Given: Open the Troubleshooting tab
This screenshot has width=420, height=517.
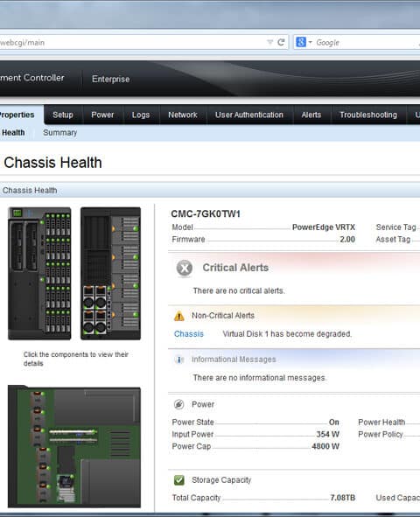Looking at the screenshot, I should pyautogui.click(x=368, y=115).
